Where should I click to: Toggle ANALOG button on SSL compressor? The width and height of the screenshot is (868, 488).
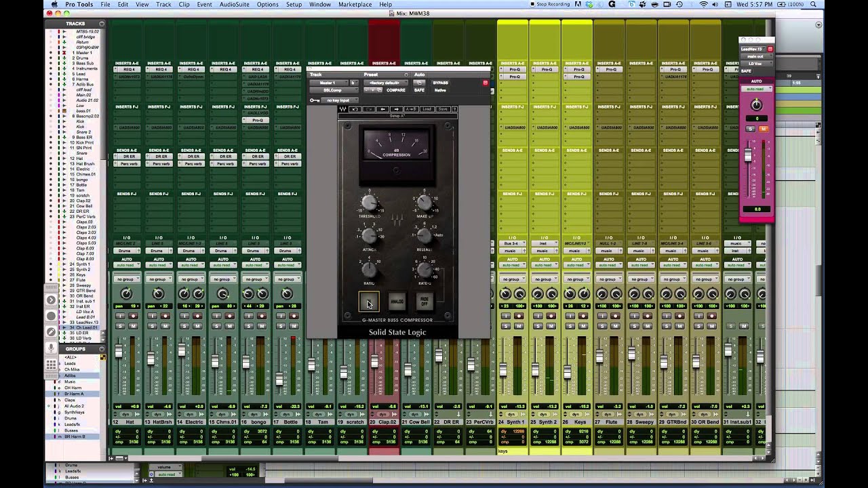pyautogui.click(x=397, y=302)
